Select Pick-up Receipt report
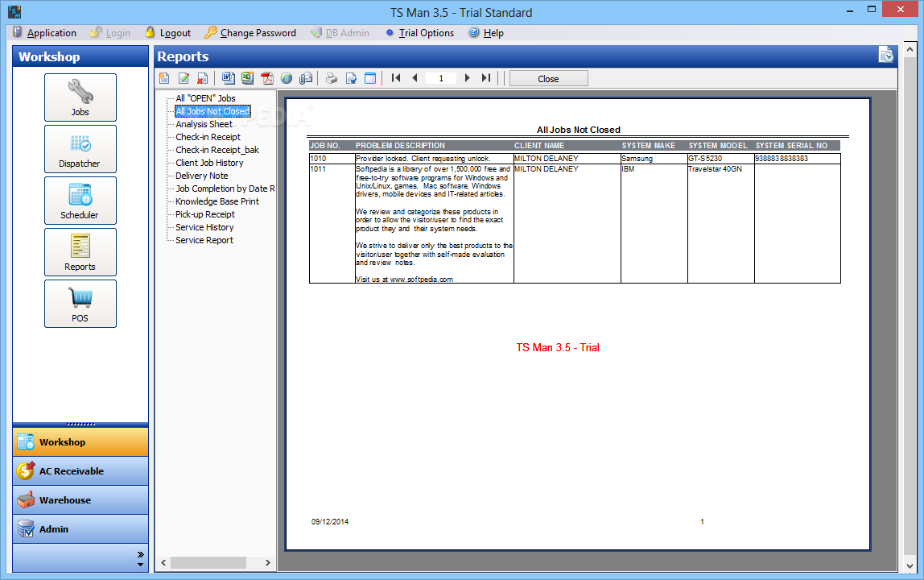 [205, 215]
